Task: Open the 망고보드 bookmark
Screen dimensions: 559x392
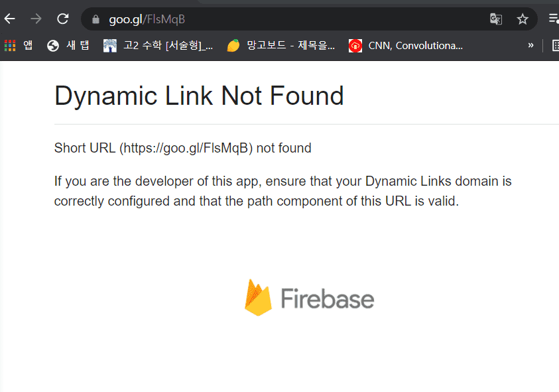Action: (281, 46)
